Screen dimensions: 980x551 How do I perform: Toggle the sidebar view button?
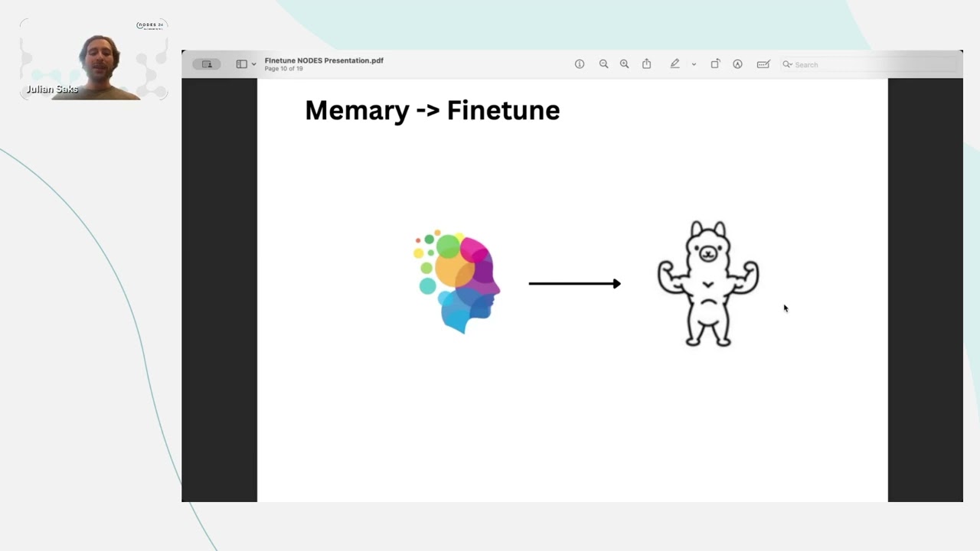242,64
